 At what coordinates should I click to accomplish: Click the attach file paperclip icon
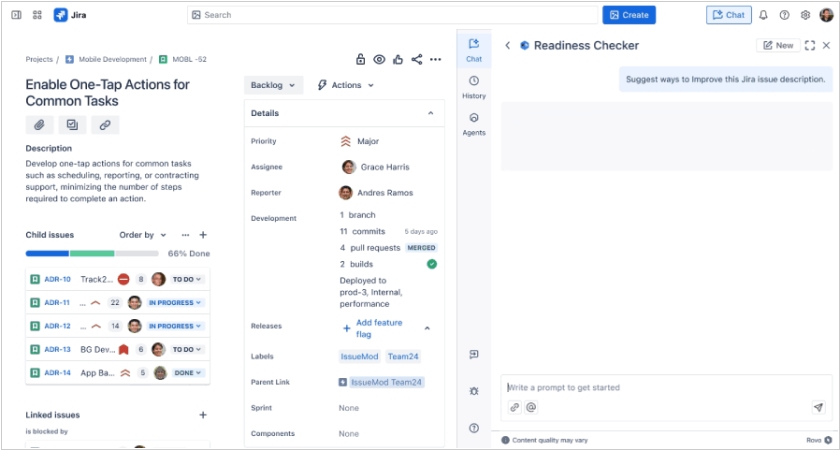(39, 125)
